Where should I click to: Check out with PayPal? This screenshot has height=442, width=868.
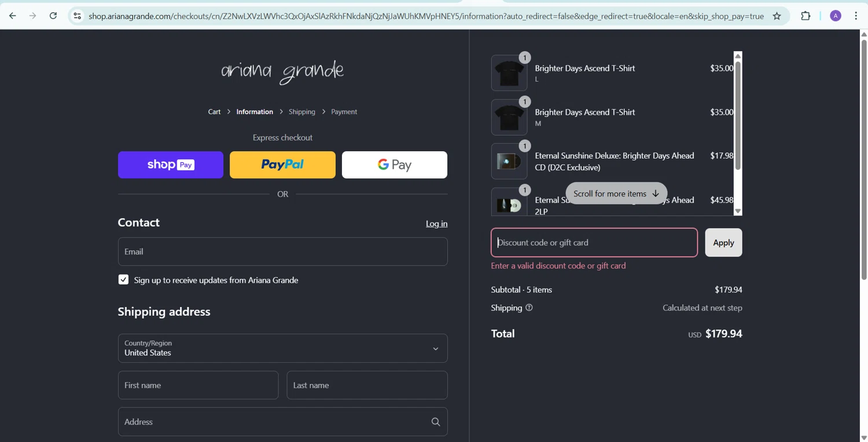point(282,165)
